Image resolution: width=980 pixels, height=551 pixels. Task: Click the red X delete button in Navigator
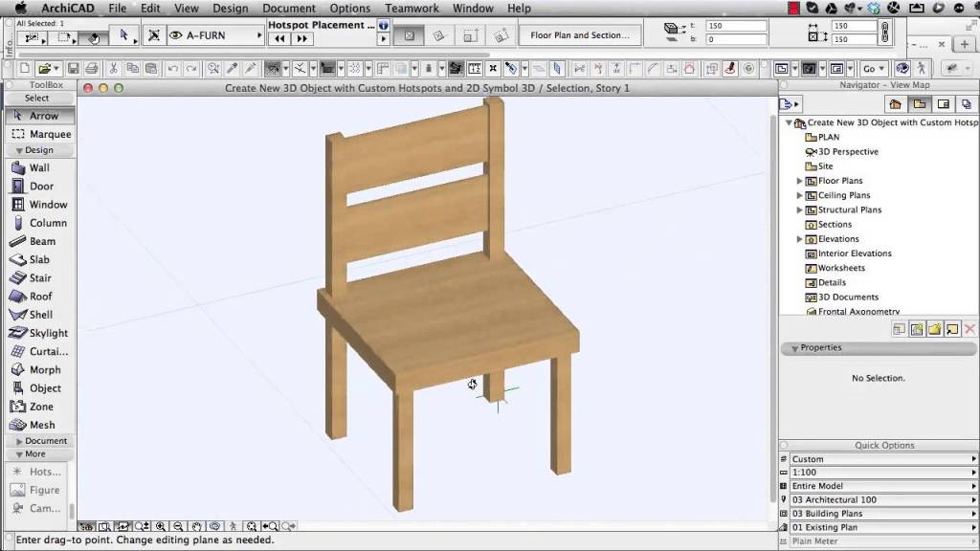pyautogui.click(x=969, y=329)
